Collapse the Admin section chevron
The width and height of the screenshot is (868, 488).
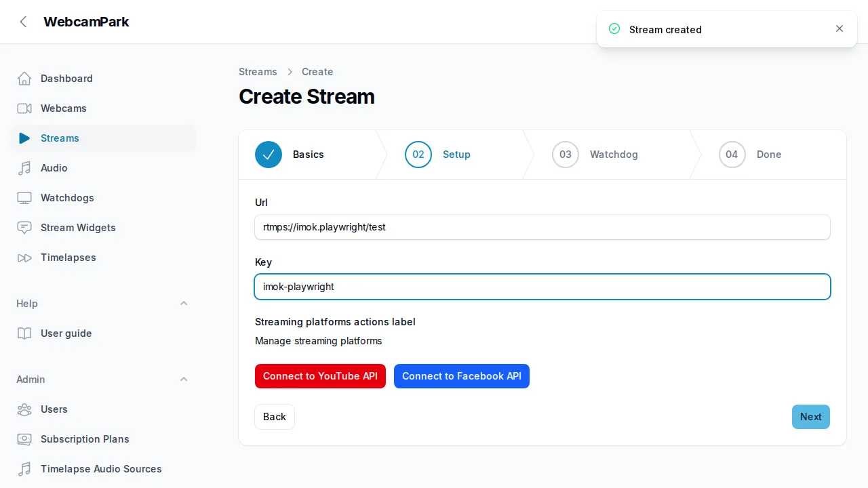(x=184, y=380)
